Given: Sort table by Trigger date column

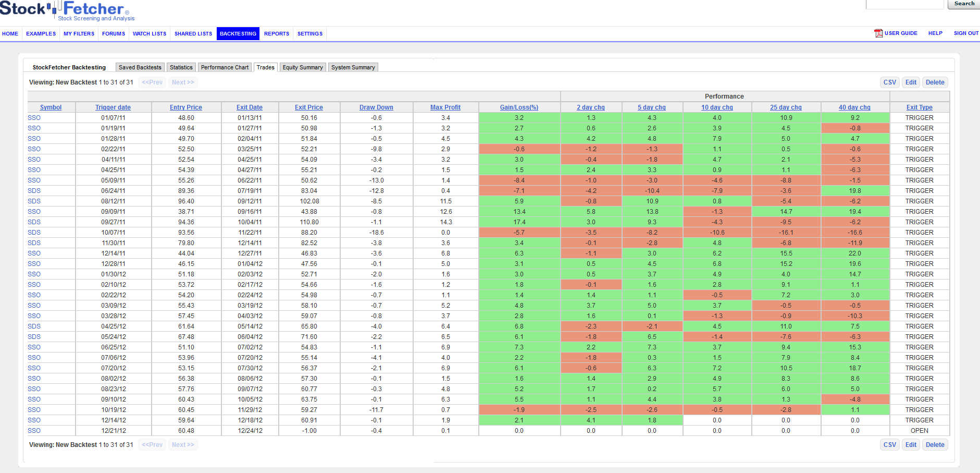Looking at the screenshot, I should click(x=113, y=107).
